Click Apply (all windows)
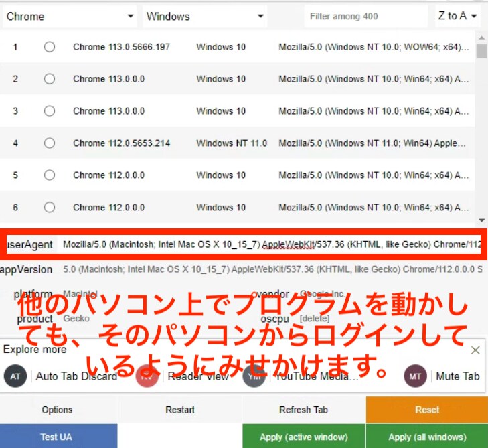 427,437
